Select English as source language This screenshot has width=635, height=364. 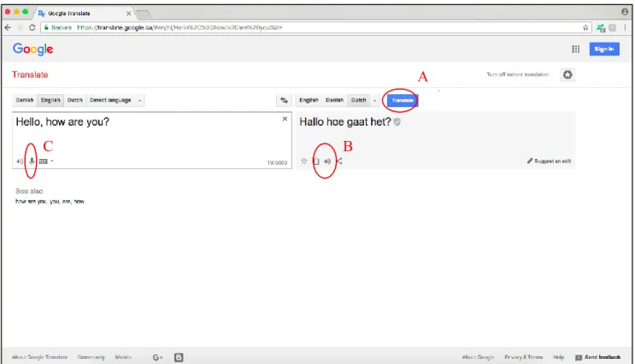(50, 100)
